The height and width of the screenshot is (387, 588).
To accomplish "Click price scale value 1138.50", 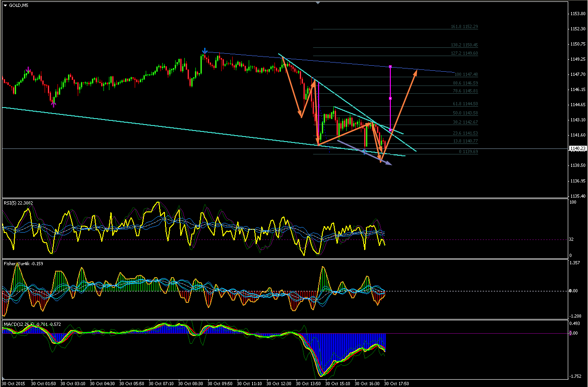I will [577, 165].
